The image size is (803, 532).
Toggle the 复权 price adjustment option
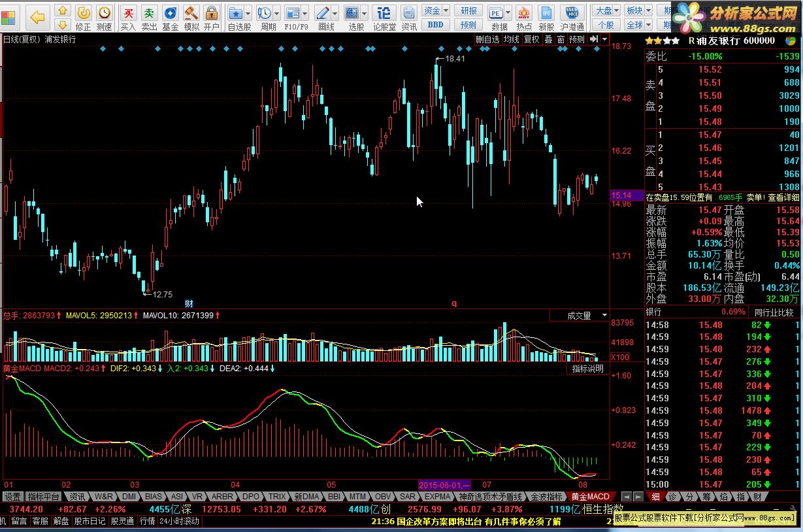click(x=532, y=39)
